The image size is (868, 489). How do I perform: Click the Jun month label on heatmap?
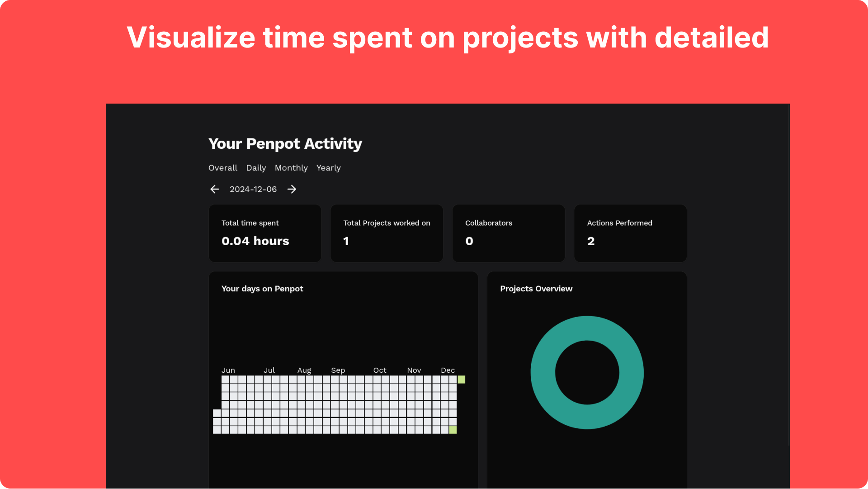tap(228, 370)
